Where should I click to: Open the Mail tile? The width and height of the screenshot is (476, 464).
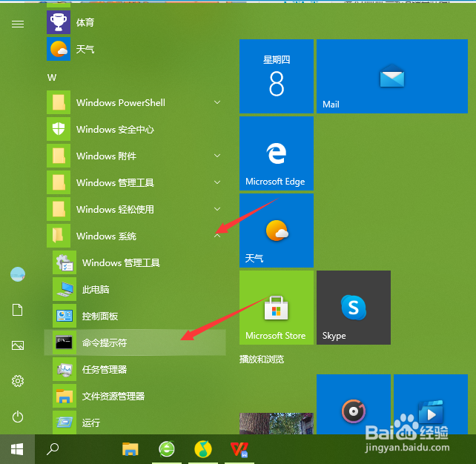[392, 76]
